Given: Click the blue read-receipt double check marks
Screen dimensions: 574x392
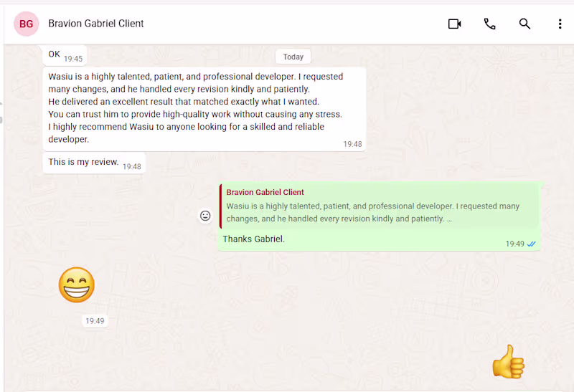Looking at the screenshot, I should point(531,244).
